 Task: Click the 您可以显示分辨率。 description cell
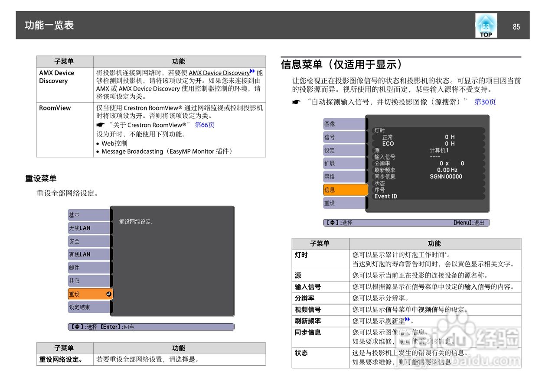435,298
